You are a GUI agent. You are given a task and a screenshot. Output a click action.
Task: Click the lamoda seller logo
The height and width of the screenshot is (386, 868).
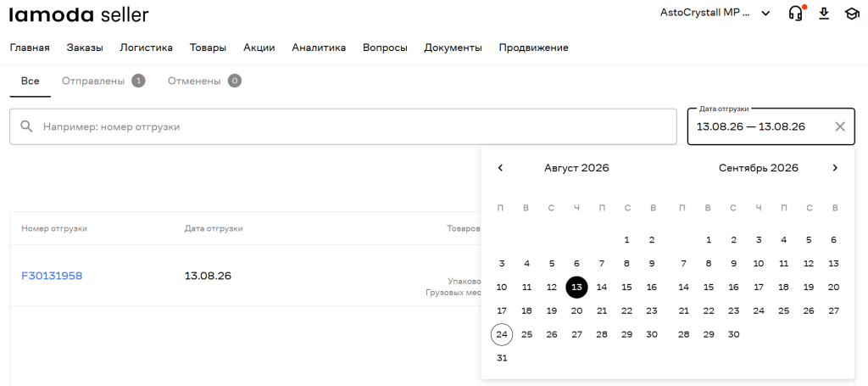click(79, 15)
